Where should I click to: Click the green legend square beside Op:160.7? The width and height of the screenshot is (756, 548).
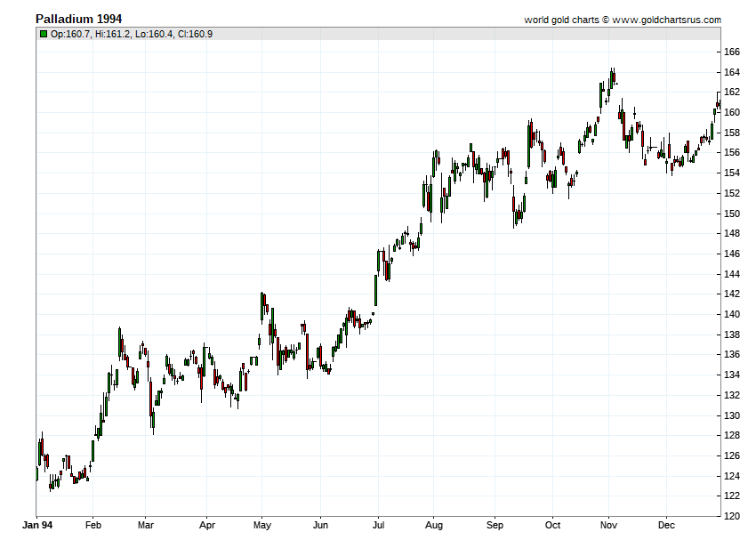pyautogui.click(x=44, y=34)
